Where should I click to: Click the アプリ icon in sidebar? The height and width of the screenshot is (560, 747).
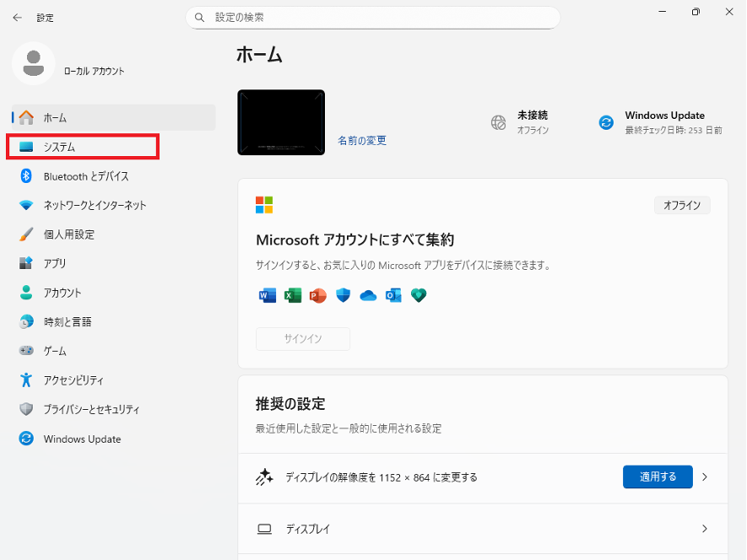tap(26, 263)
